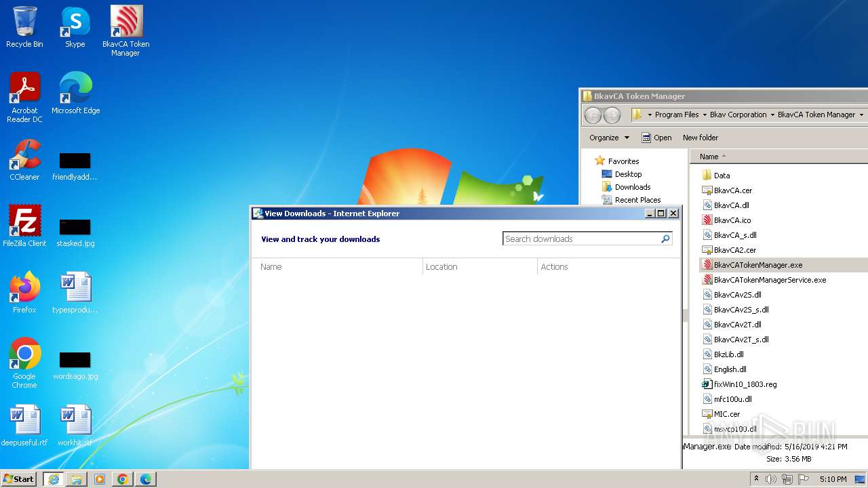Viewport: 868px width, 488px height.
Task: Open CCleaner desktop shortcut
Action: (x=24, y=160)
